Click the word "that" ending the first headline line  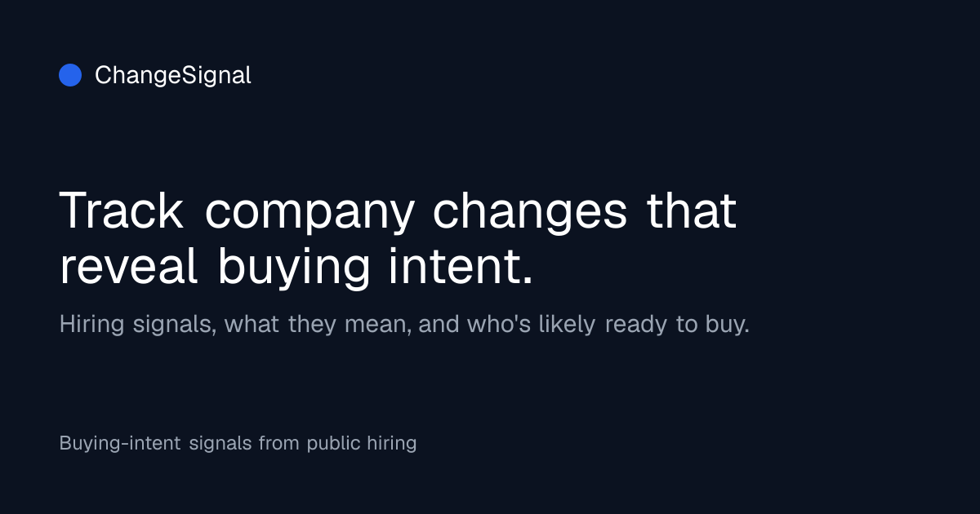[x=693, y=210]
